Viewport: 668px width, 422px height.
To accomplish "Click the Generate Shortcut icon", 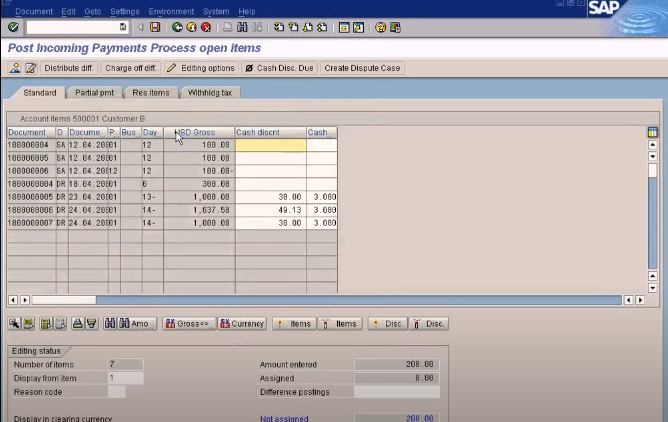I will point(358,27).
